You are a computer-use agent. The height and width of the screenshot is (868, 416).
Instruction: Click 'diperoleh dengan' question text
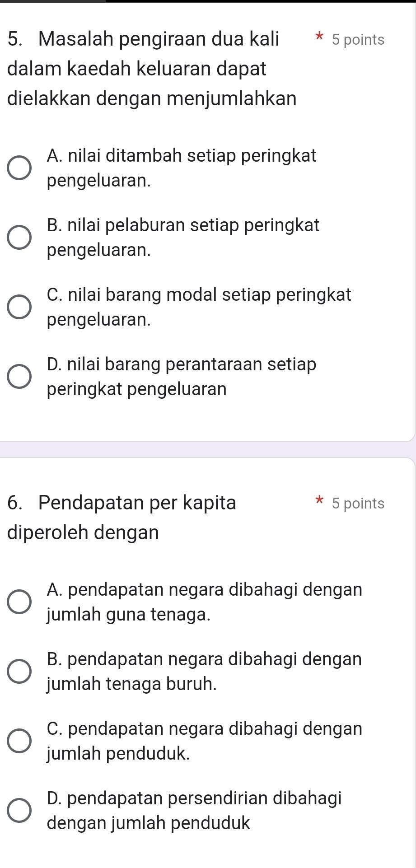(x=84, y=533)
